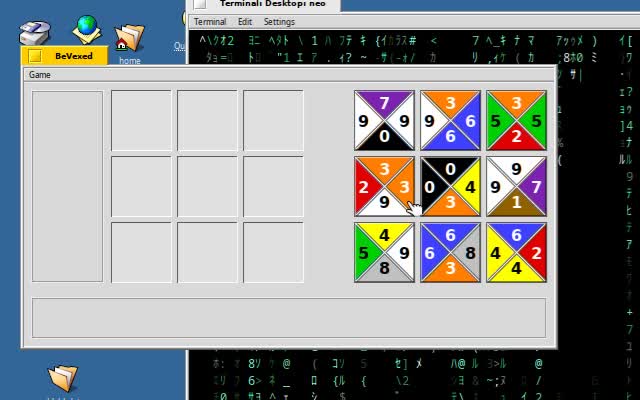640x400 pixels.
Task: Click the tall empty panel left of board
Action: coord(67,186)
